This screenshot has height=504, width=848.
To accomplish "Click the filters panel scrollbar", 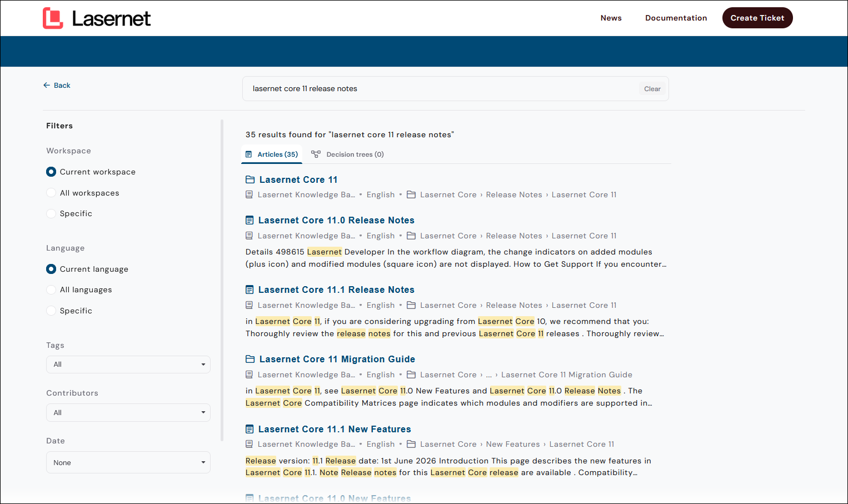I will click(222, 281).
